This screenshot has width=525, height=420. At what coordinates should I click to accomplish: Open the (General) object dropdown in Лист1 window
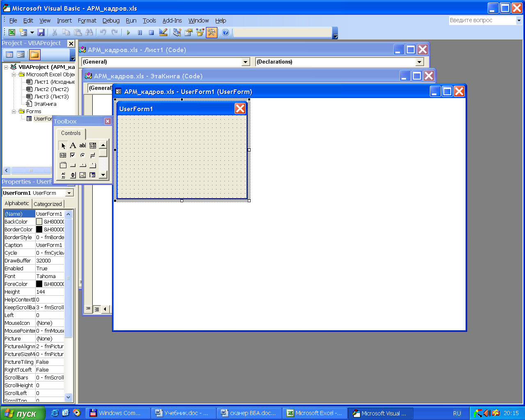[246, 62]
